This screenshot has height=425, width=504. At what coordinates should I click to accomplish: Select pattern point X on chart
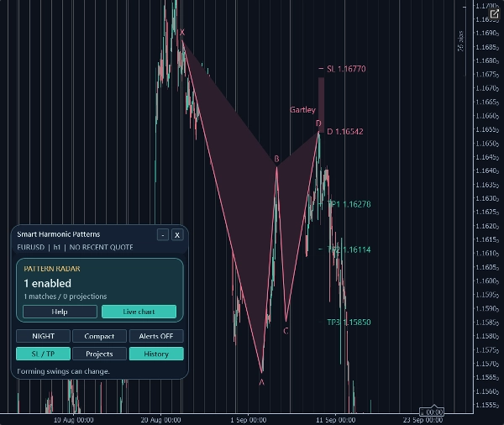(x=182, y=33)
